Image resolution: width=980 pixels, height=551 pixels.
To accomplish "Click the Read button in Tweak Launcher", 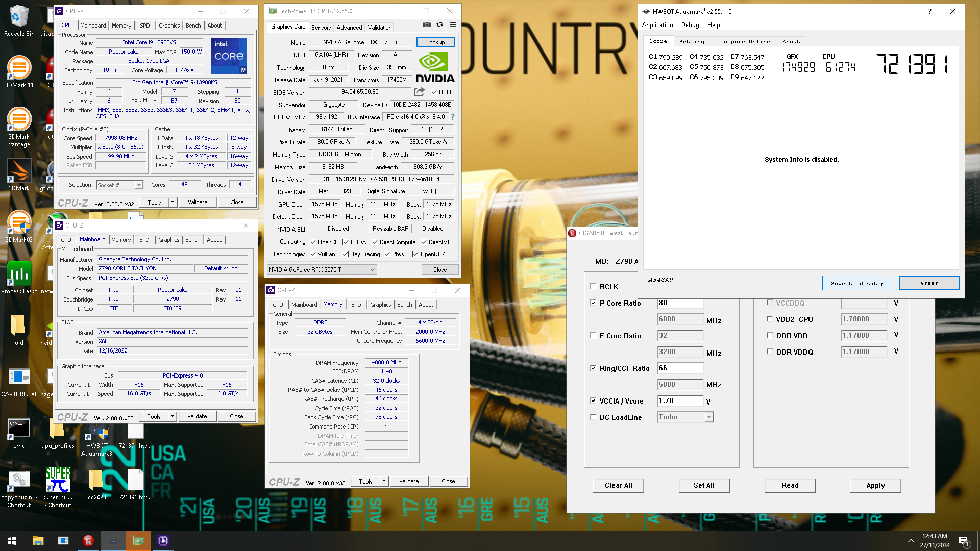I will (790, 485).
